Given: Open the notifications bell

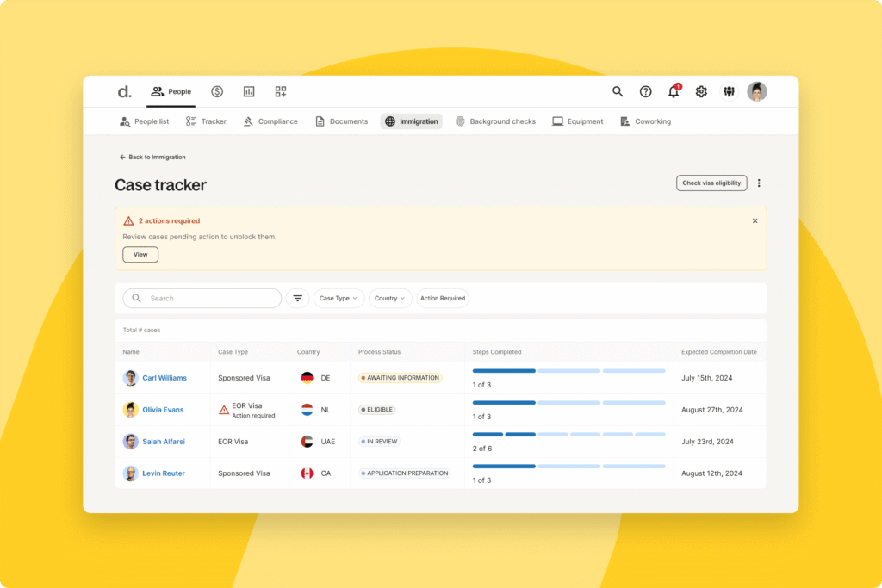Looking at the screenshot, I should click(674, 91).
